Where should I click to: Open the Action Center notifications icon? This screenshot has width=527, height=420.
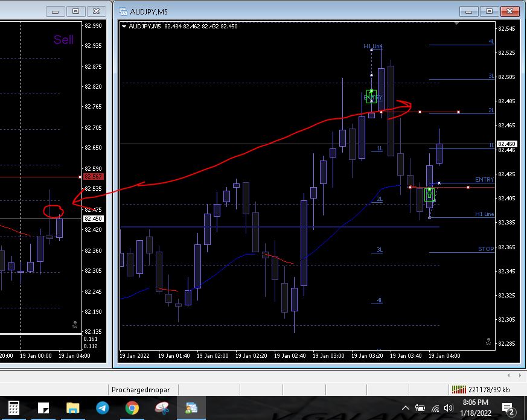(508, 409)
